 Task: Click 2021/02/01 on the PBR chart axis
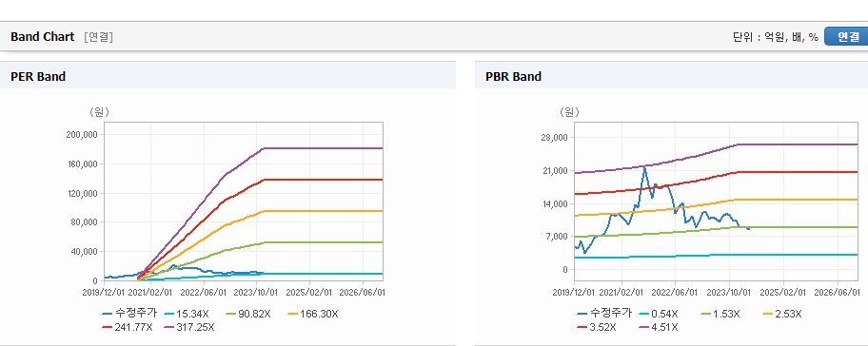pos(622,292)
